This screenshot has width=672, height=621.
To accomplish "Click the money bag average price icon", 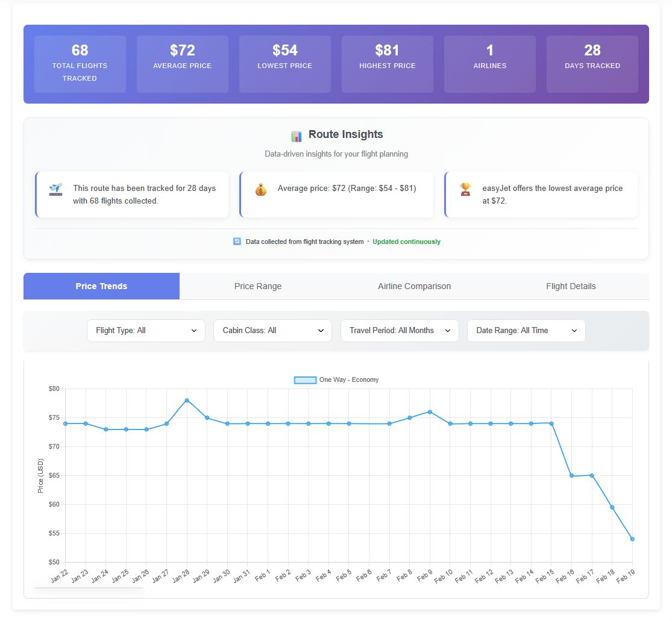I will 260,190.
